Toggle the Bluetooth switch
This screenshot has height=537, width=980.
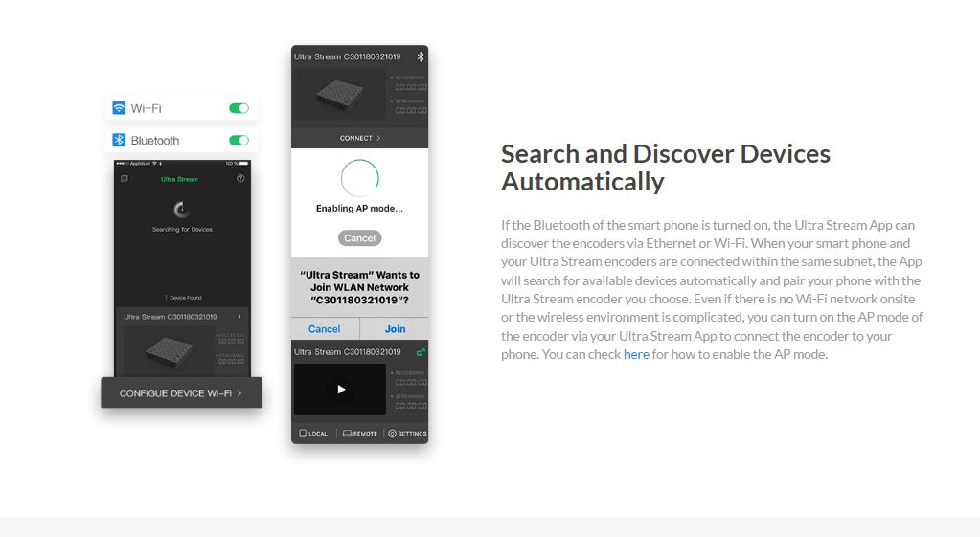[x=239, y=141]
